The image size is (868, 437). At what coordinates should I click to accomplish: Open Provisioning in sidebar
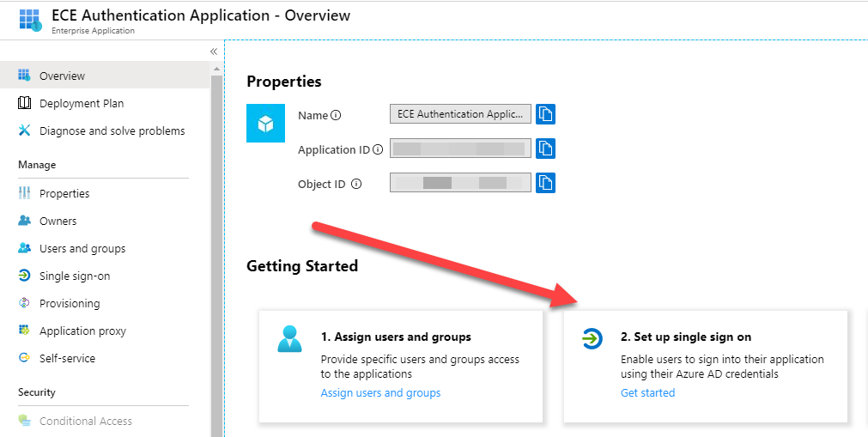[70, 304]
